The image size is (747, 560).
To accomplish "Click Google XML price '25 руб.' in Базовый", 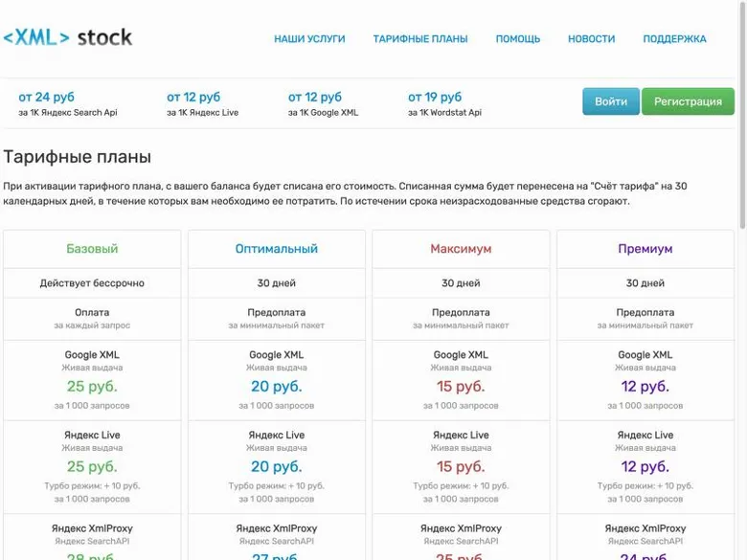I will [x=92, y=386].
